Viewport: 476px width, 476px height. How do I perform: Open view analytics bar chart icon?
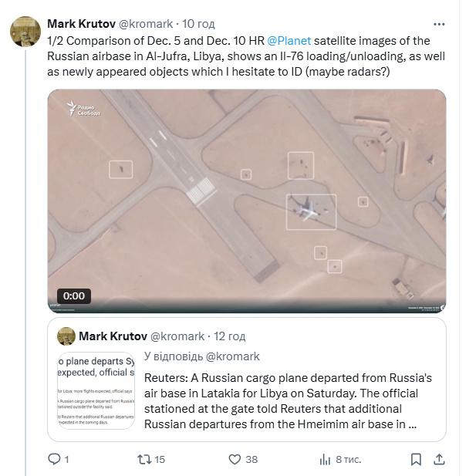326,459
